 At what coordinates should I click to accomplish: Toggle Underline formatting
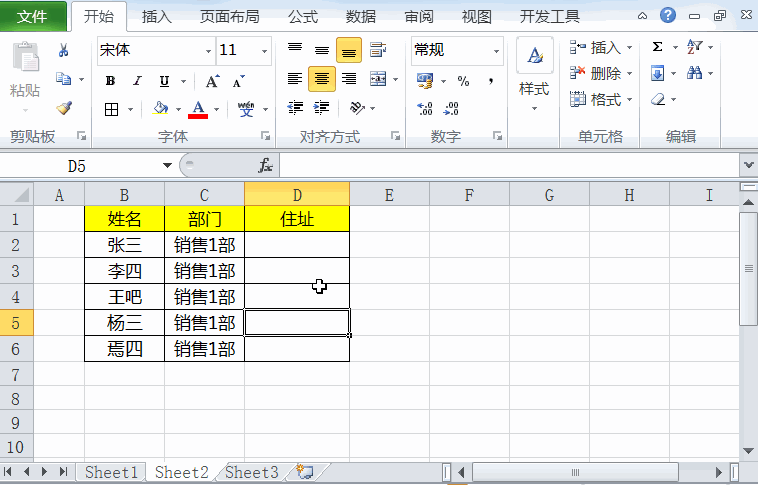click(164, 81)
